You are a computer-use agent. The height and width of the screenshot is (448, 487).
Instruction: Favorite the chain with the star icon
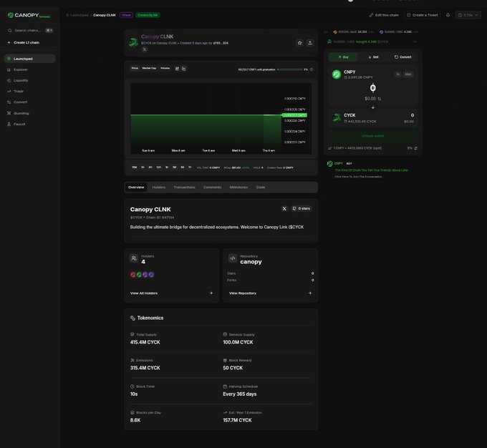click(299, 43)
